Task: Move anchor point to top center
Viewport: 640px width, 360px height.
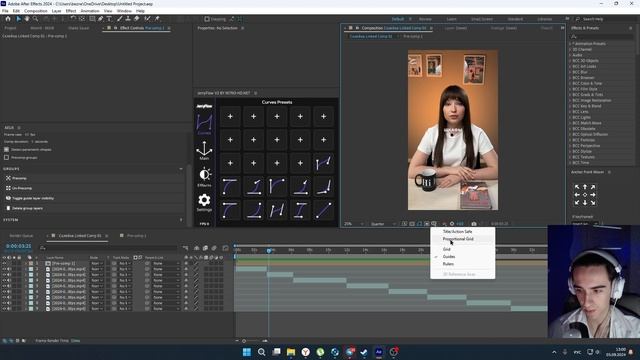Action: point(585,187)
